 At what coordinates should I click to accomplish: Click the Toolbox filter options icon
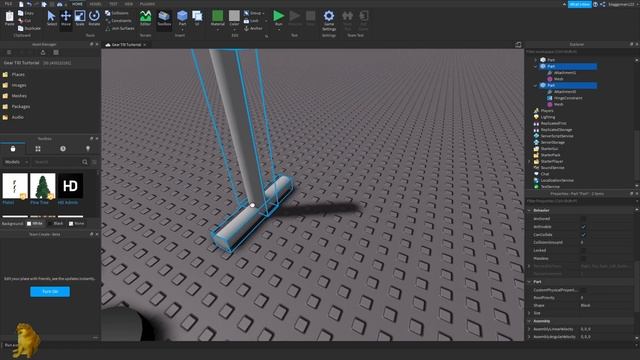coord(94,162)
